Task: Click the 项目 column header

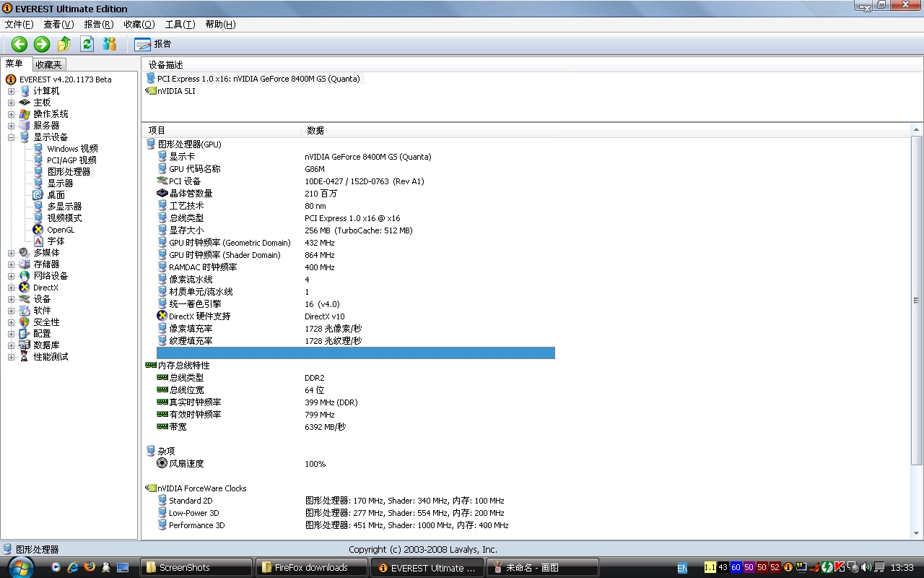Action: click(222, 130)
